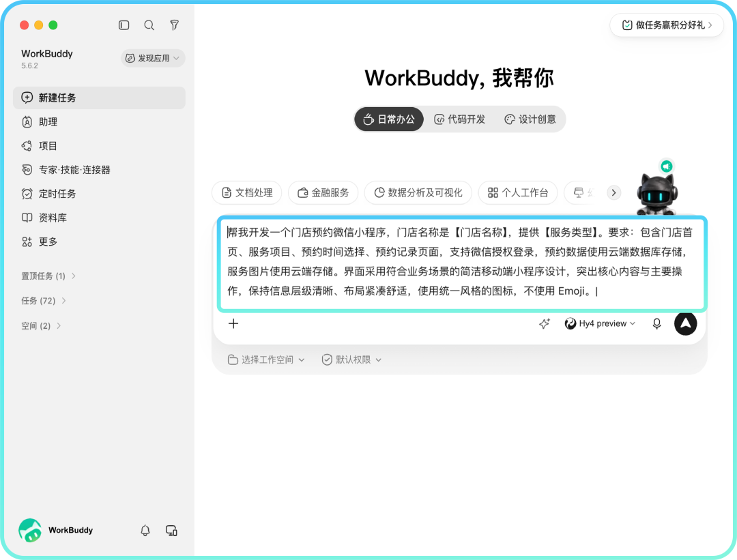
Task: Choose the 文档处理 chip
Action: (x=247, y=192)
